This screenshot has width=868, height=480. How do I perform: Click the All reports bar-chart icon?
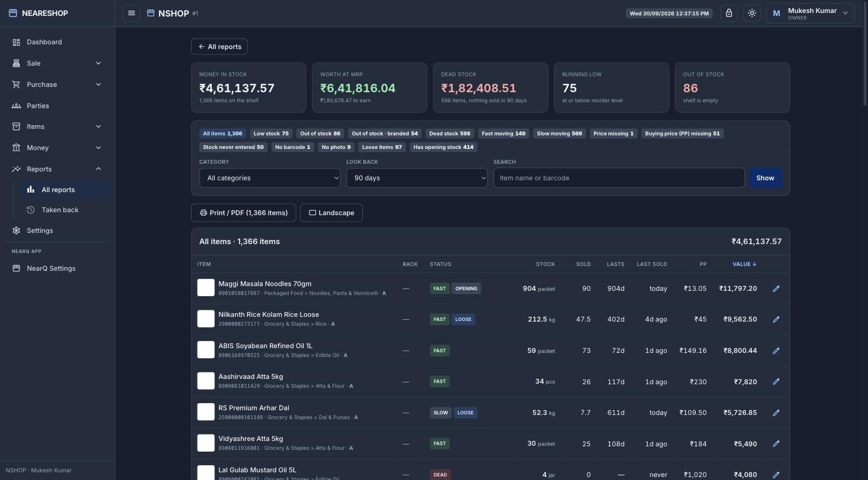click(x=30, y=190)
